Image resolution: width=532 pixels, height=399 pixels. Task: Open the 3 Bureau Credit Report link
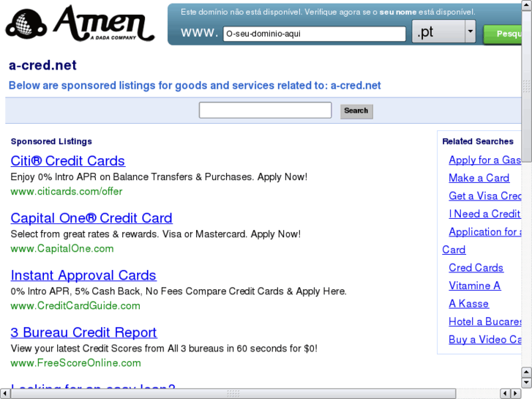point(84,332)
